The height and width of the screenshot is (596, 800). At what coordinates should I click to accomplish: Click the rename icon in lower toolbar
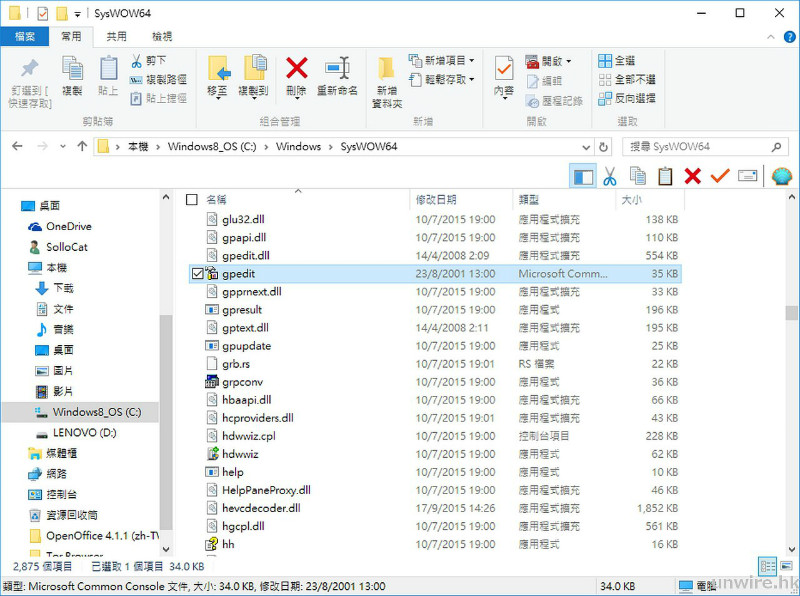coord(747,176)
